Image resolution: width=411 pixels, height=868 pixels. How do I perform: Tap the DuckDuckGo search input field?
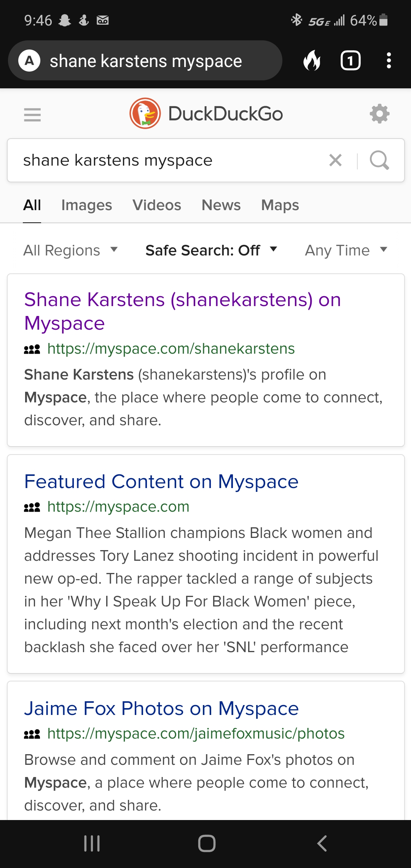(x=167, y=160)
